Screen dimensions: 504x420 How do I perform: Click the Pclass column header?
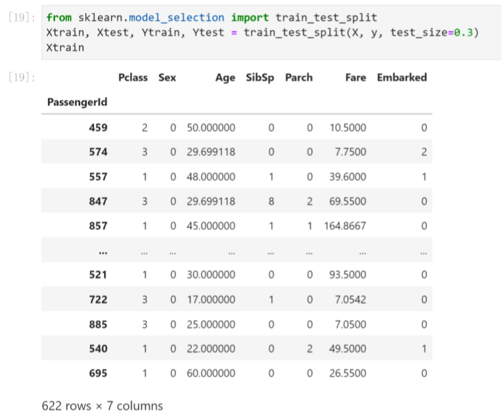pos(133,78)
